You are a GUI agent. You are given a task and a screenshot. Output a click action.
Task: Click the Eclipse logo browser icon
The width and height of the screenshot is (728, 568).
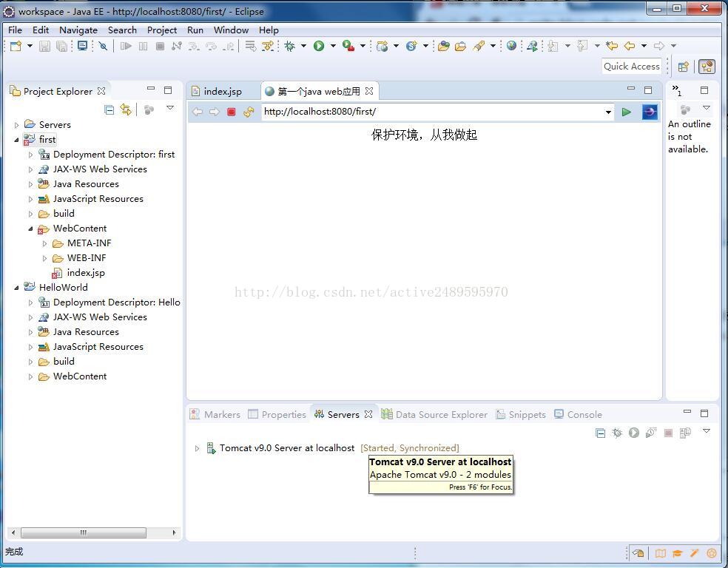(650, 112)
